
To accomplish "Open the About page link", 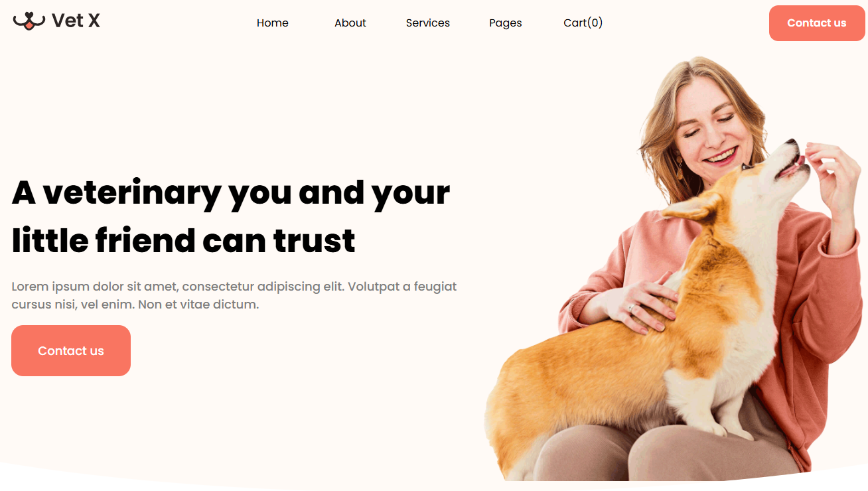I will (x=350, y=23).
